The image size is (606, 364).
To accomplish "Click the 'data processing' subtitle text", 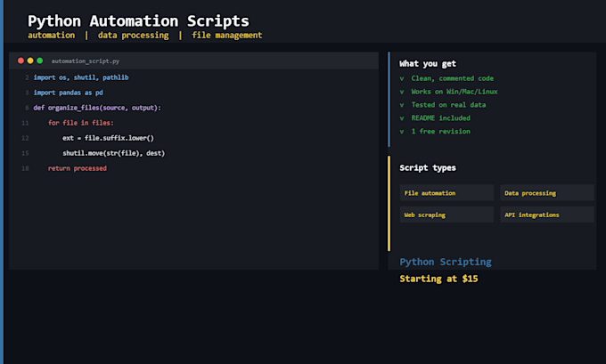I will (134, 36).
